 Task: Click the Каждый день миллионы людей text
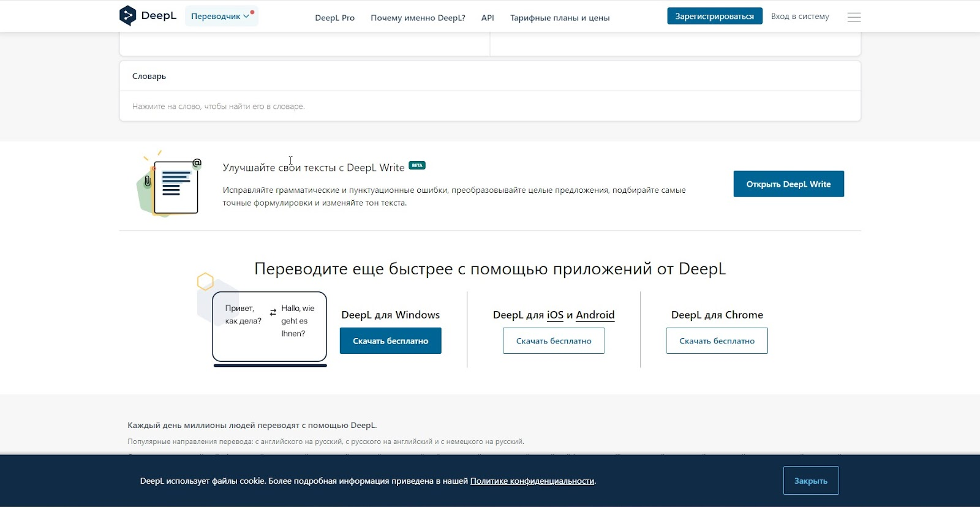point(252,425)
